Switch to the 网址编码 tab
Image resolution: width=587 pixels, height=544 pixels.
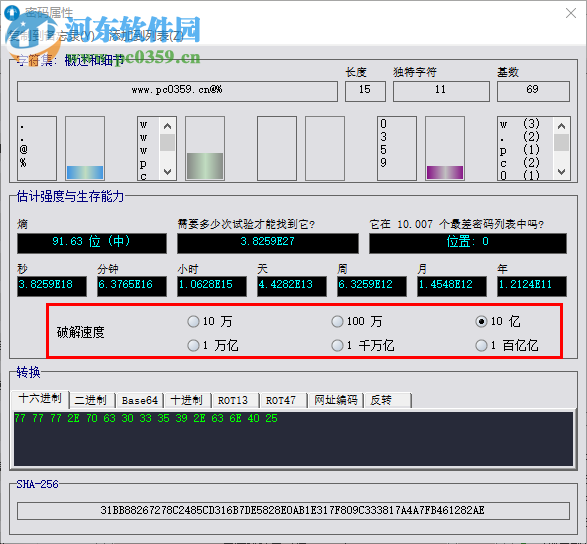(x=335, y=400)
